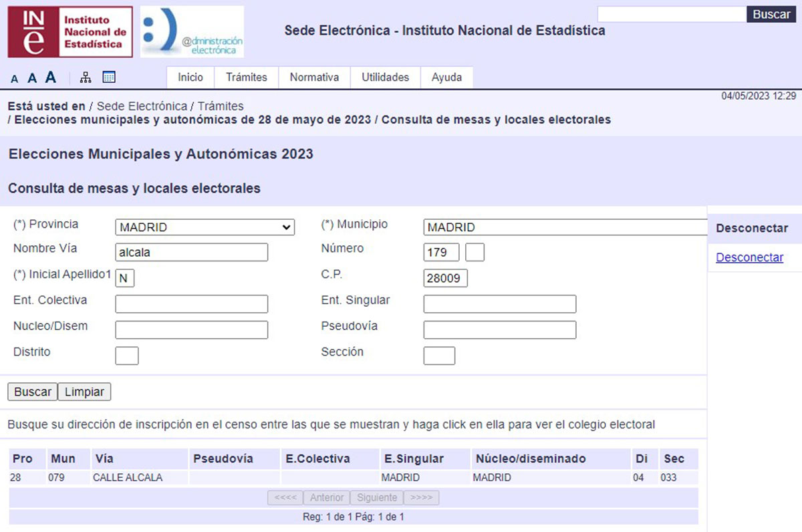Click the C.P. field showing 28009

[444, 278]
